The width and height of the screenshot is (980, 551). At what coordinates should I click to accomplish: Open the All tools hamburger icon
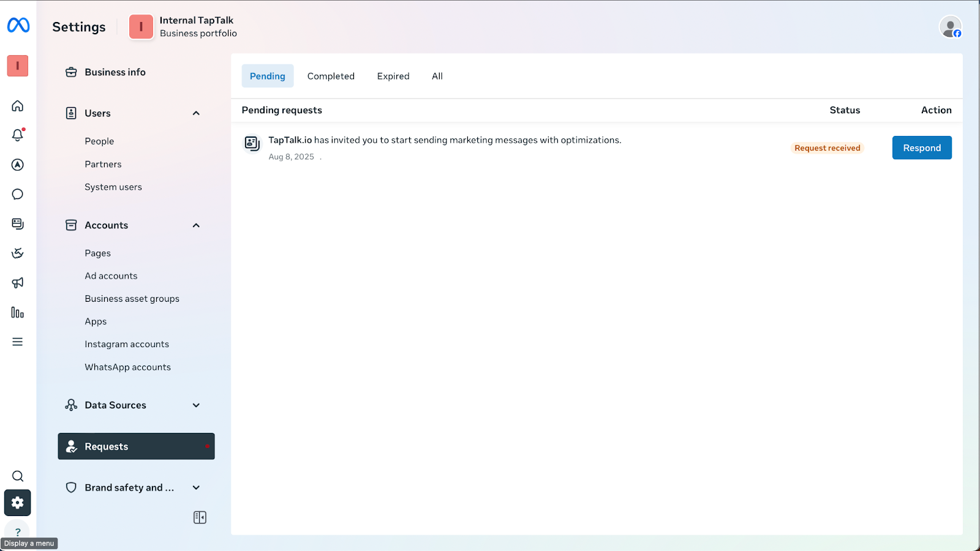coord(18,342)
